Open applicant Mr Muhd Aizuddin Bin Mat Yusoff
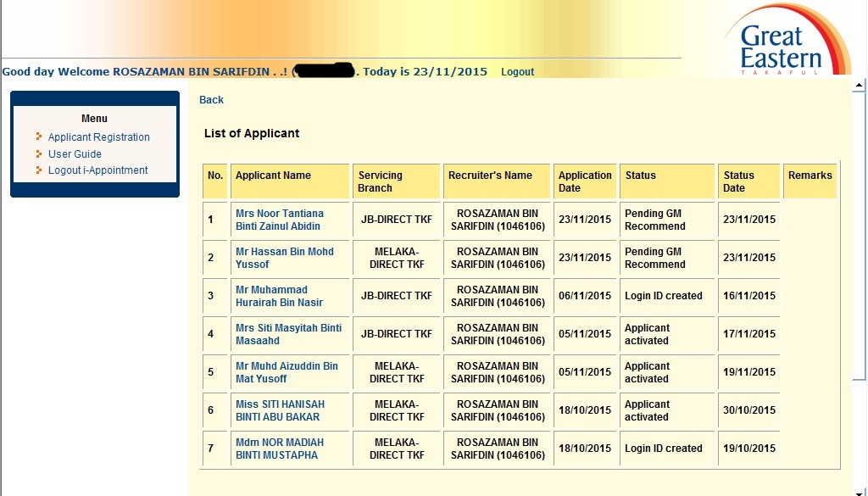The height and width of the screenshot is (496, 868). click(287, 372)
